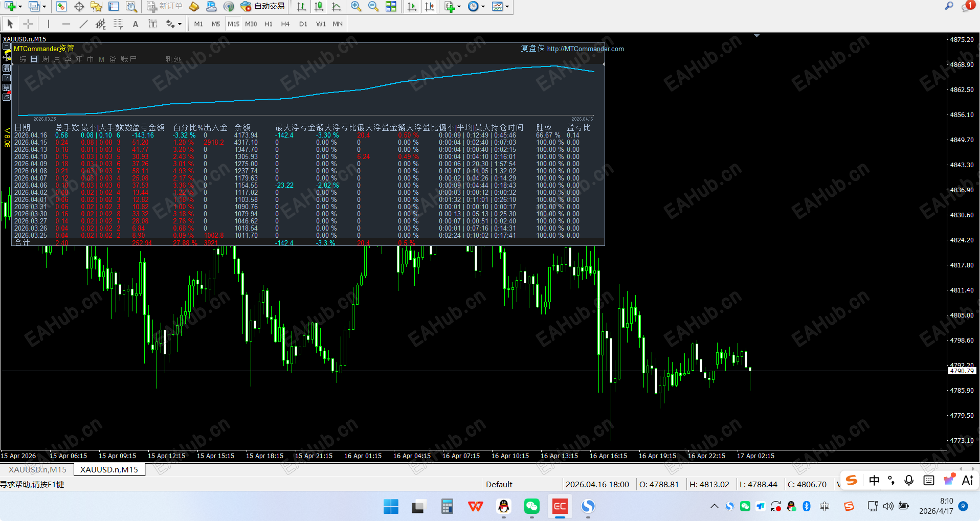Expand the profiles dropdown arrow
The image size is (980, 521).
[44, 6]
